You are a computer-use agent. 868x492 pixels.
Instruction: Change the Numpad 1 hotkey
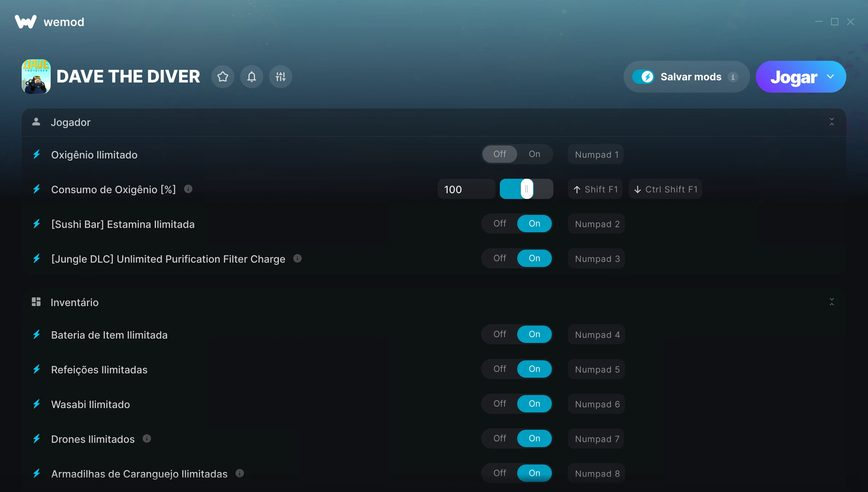tap(596, 154)
